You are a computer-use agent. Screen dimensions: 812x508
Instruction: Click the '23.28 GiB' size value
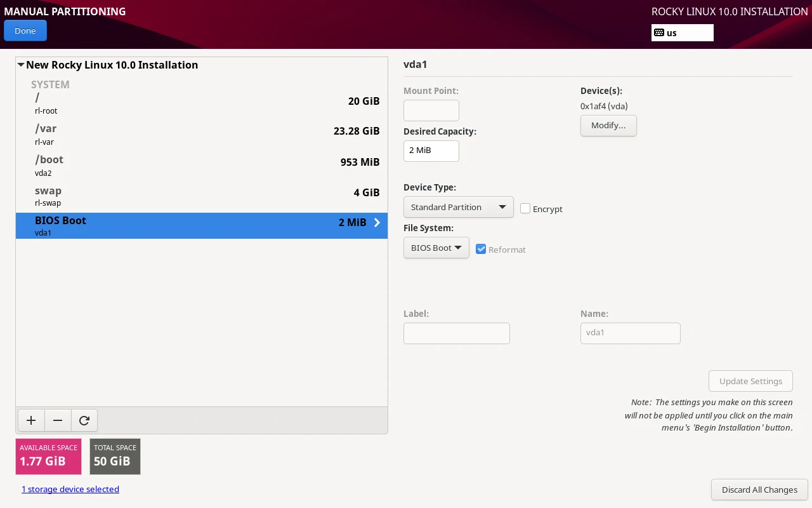[x=357, y=131]
